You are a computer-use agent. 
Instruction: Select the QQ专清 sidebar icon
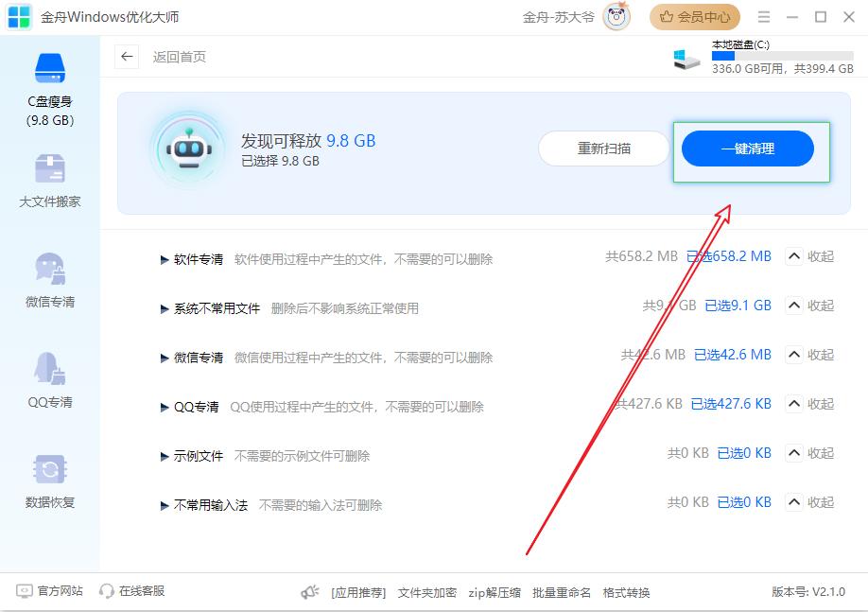[49, 369]
